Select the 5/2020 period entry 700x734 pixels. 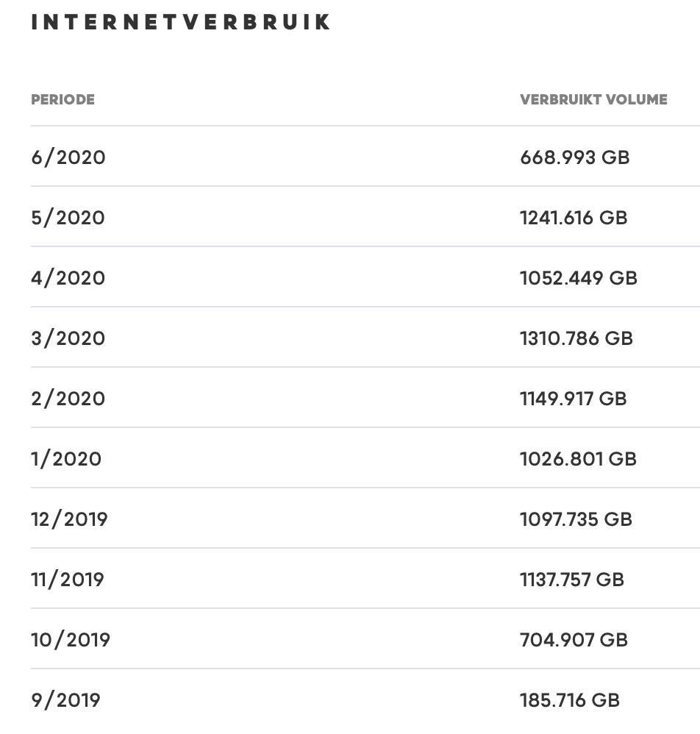(x=68, y=218)
